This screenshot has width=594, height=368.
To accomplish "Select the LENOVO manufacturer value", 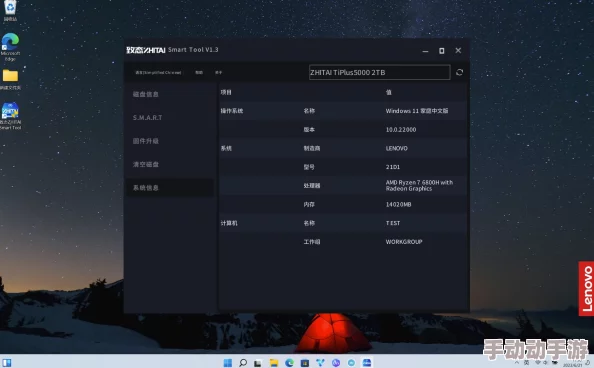I will (397, 148).
